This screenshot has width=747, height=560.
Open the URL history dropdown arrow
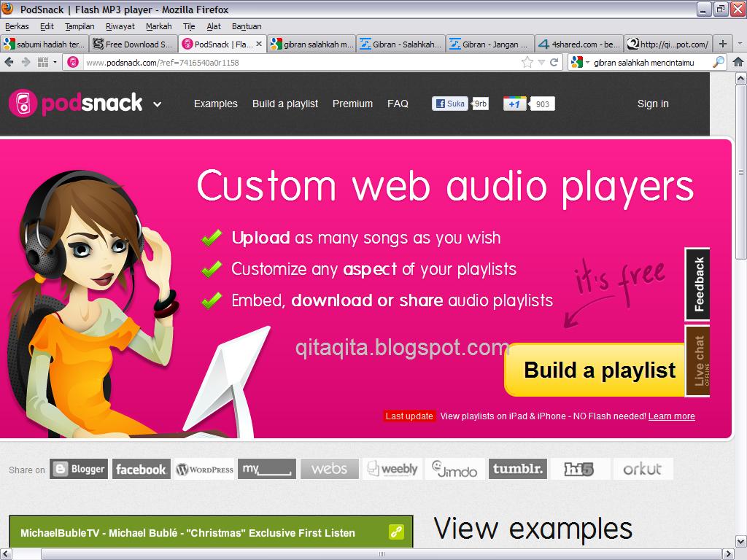click(541, 63)
